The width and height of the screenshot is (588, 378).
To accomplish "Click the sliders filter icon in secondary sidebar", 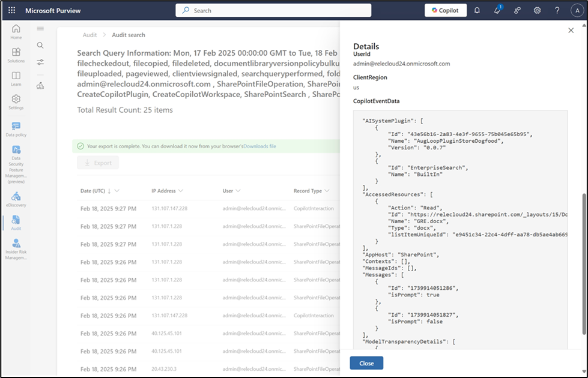I will pyautogui.click(x=40, y=62).
